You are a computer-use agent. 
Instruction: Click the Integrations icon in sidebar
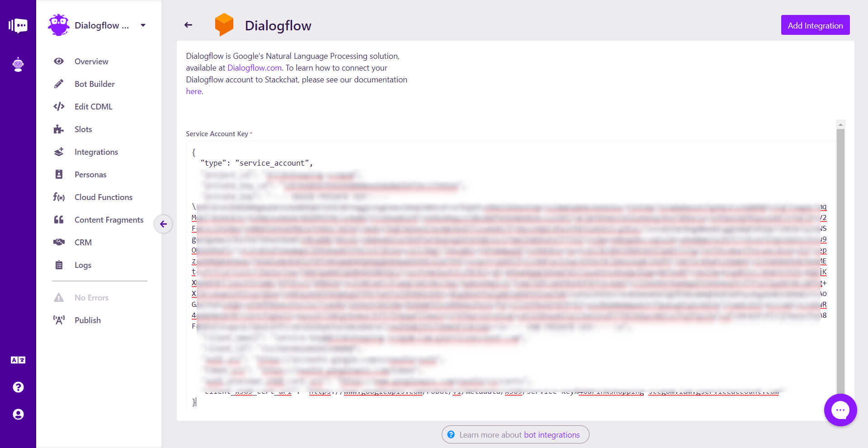point(59,152)
